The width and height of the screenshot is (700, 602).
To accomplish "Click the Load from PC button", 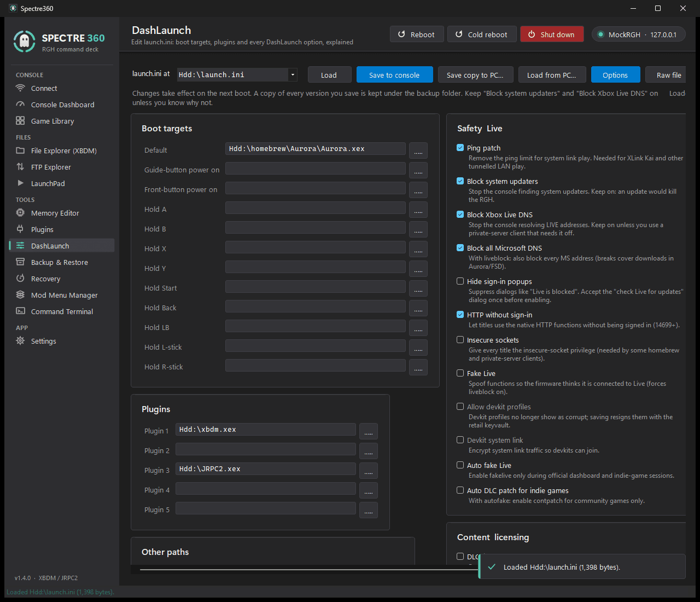I will point(552,75).
